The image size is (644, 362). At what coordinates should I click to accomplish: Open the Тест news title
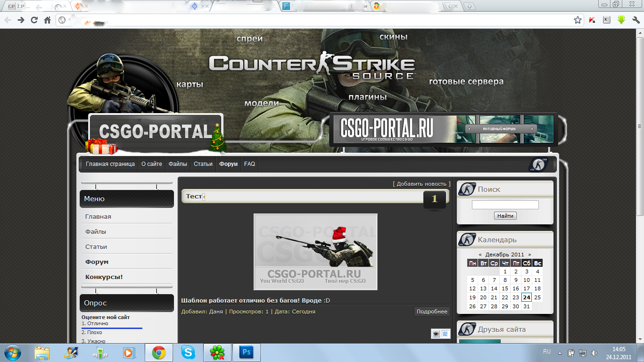pos(194,197)
